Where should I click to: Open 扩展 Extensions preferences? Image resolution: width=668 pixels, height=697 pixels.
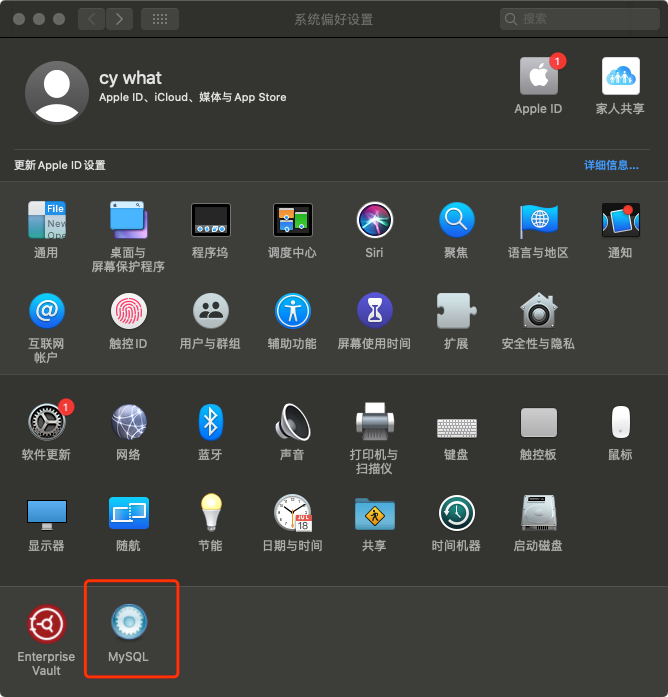tap(456, 311)
